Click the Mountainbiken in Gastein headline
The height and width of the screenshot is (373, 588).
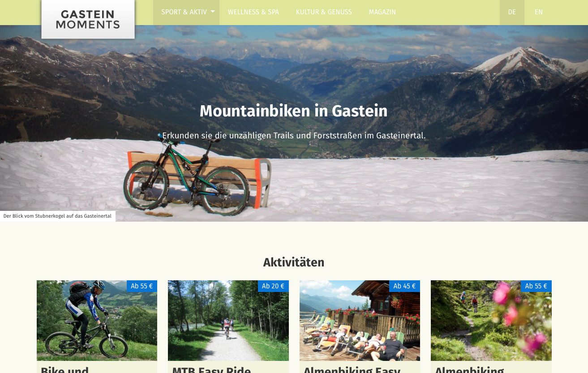coord(294,111)
